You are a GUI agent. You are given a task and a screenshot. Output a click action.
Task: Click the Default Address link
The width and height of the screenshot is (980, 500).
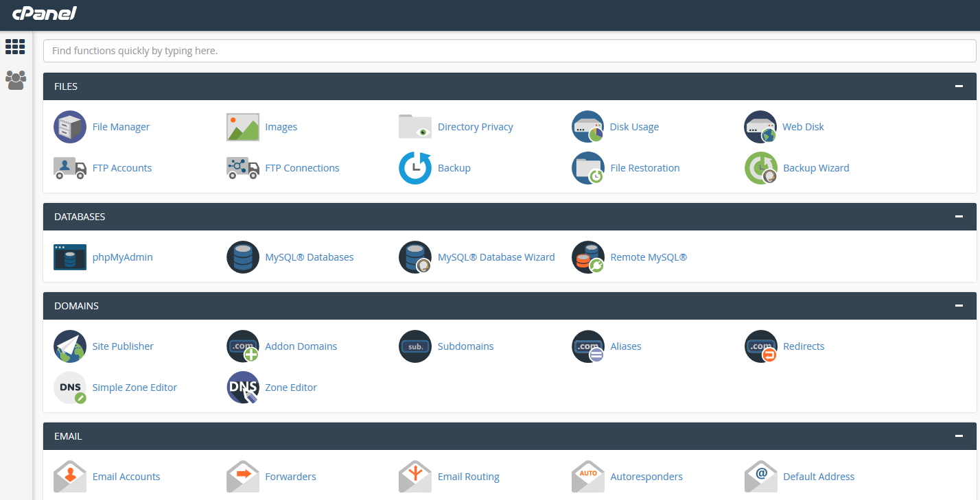819,477
